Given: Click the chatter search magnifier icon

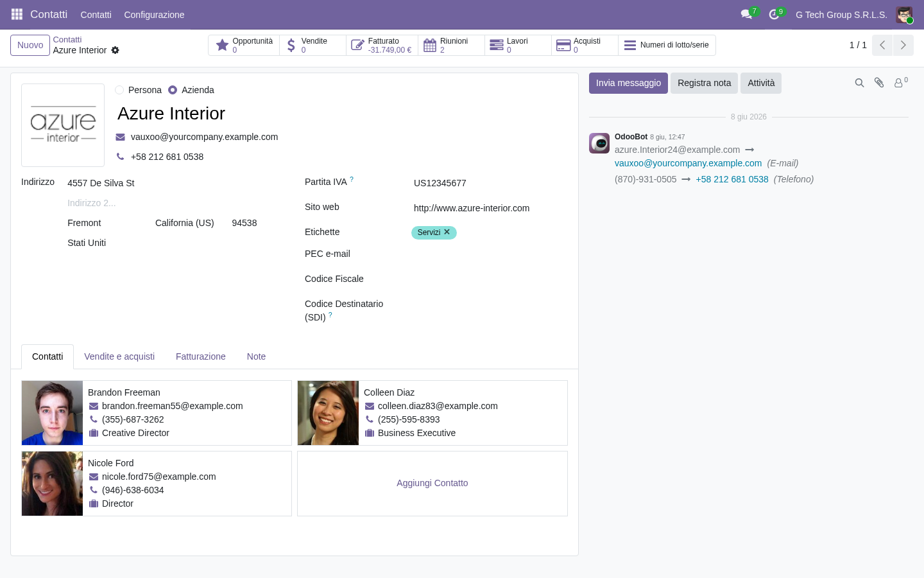Looking at the screenshot, I should click(x=859, y=83).
